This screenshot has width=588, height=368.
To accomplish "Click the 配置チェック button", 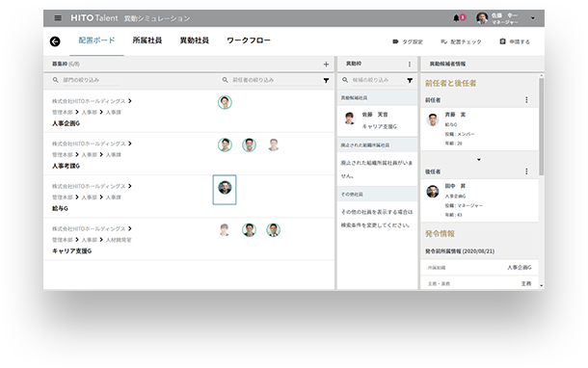I will (x=461, y=41).
